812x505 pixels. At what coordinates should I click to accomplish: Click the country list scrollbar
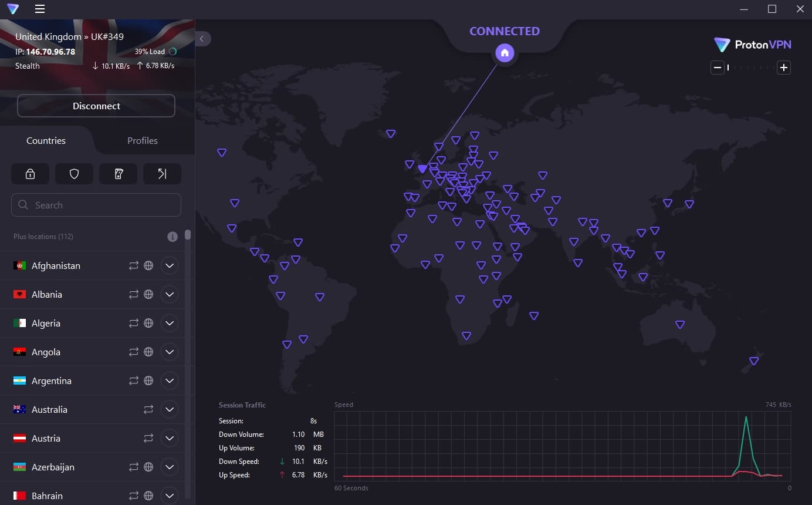188,235
